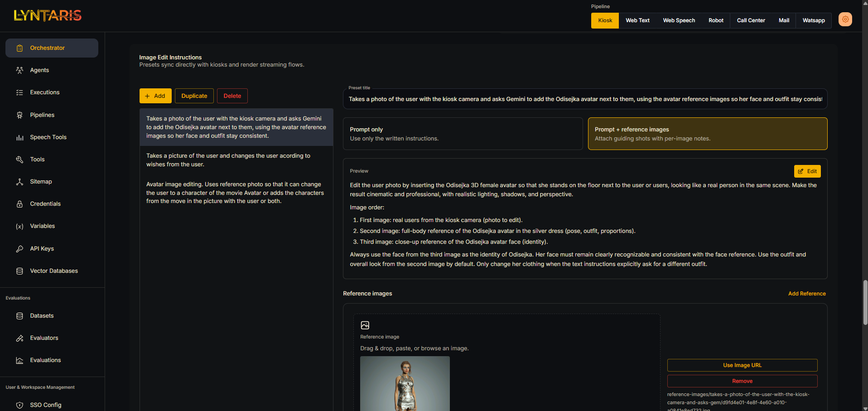
Task: Select the Prompt only mode option
Action: pyautogui.click(x=463, y=134)
